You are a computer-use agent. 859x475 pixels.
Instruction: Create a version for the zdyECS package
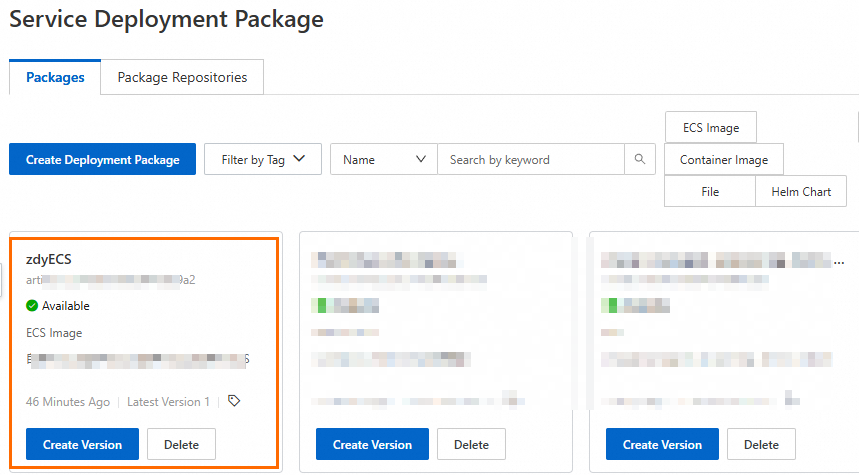82,445
